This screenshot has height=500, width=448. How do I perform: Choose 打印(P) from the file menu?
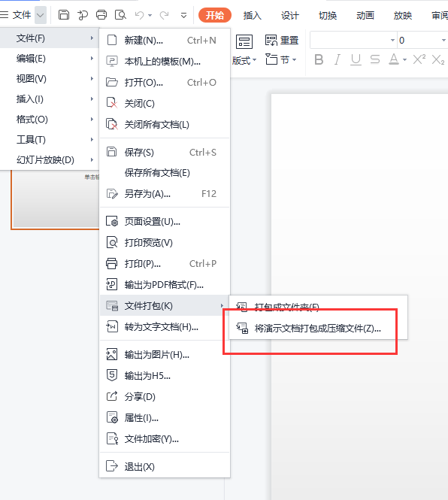click(165, 264)
